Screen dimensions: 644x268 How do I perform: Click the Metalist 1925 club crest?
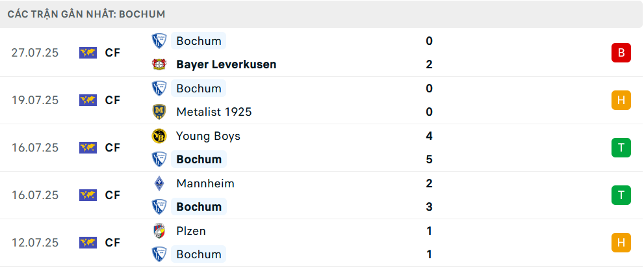[x=159, y=112]
